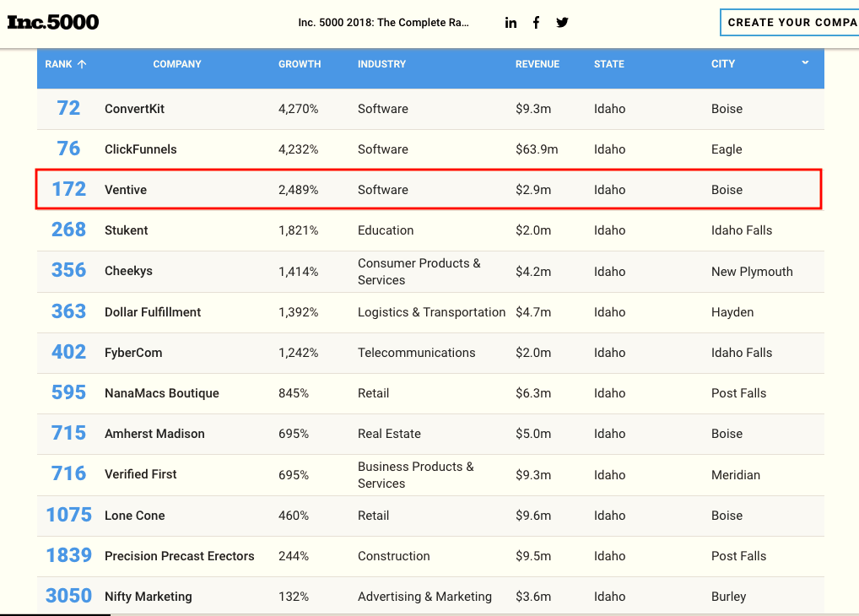Open the Stukent company profile
This screenshot has height=616, width=859.
point(126,230)
